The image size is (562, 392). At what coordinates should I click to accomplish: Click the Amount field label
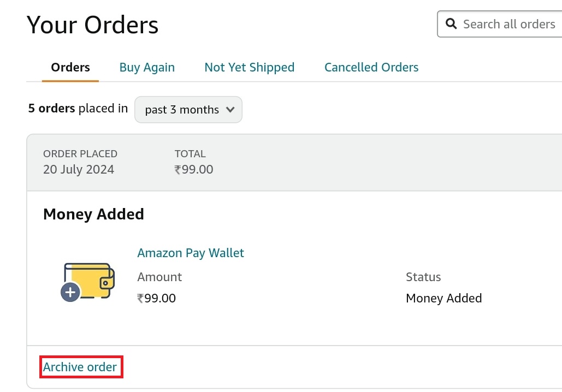click(x=159, y=277)
